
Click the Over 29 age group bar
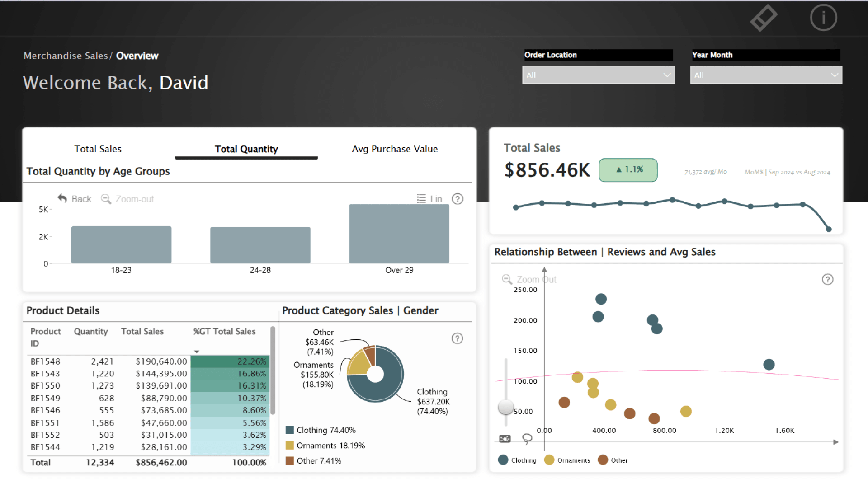point(399,234)
